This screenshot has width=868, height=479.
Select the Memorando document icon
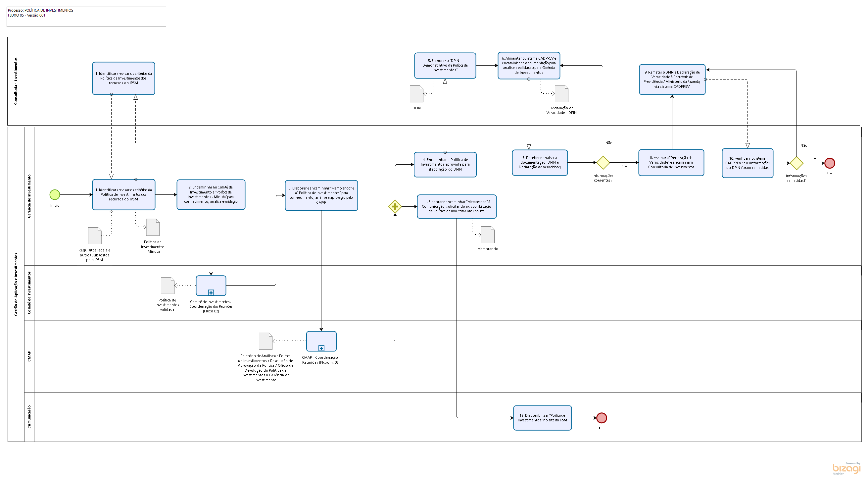[487, 235]
